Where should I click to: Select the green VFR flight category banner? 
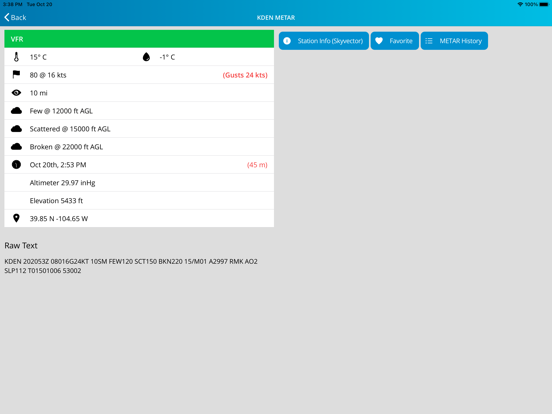(139, 39)
